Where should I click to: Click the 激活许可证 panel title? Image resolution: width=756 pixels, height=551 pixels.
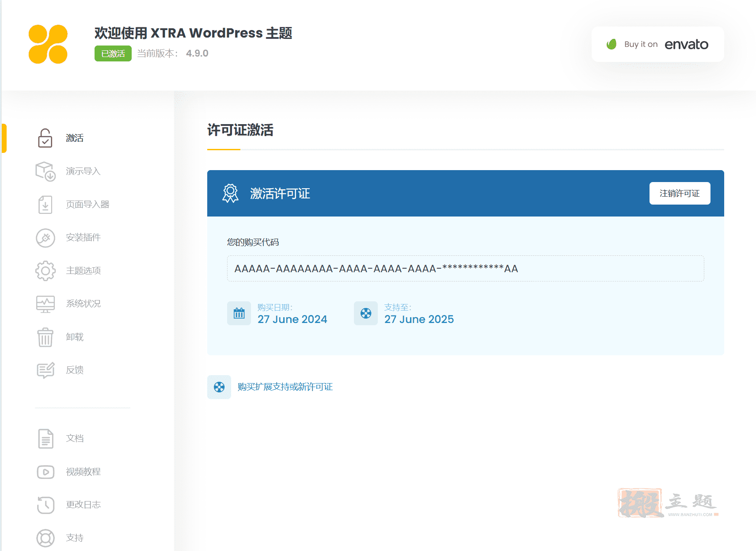tap(280, 194)
